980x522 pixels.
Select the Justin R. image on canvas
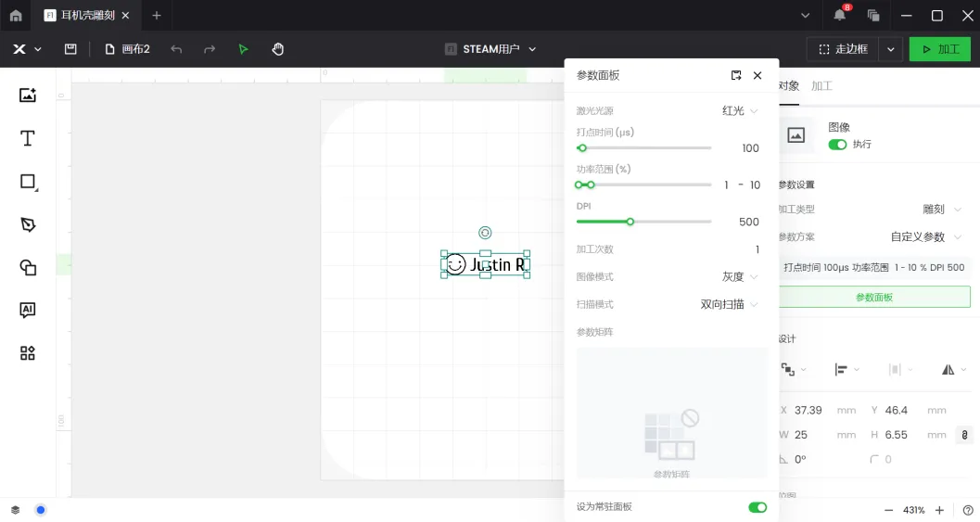click(x=486, y=264)
